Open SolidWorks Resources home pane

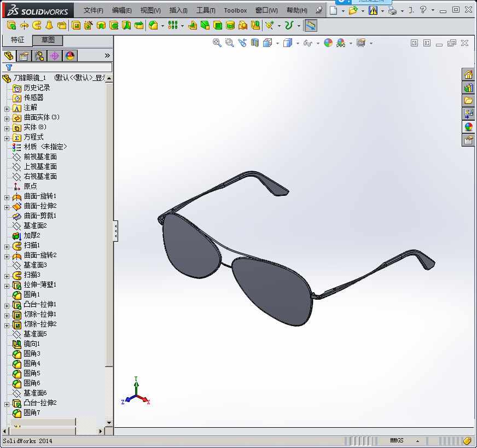(468, 74)
